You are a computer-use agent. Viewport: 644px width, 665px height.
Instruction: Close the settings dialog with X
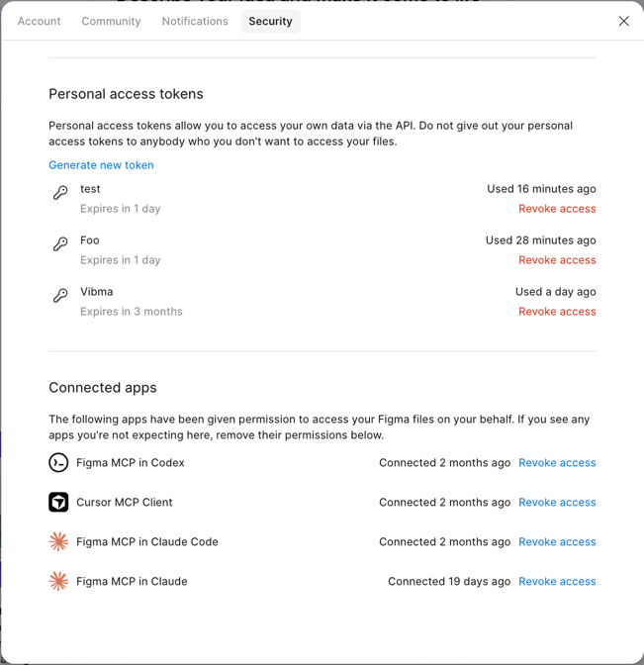point(623,21)
